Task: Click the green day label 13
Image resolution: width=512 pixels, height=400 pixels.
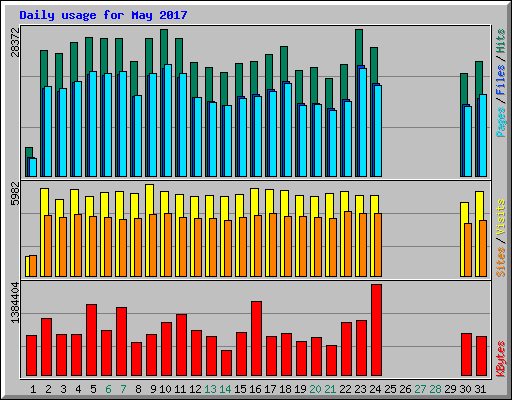Action: click(x=210, y=389)
